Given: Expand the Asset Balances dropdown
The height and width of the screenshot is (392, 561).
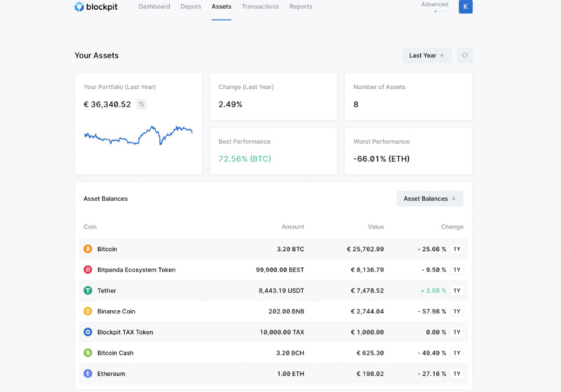Looking at the screenshot, I should 429,198.
